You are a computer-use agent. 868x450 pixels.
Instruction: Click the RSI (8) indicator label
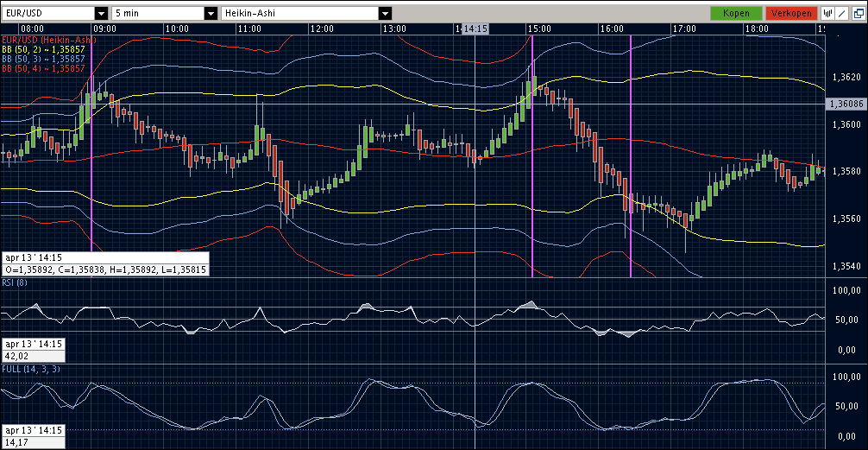coord(14,282)
